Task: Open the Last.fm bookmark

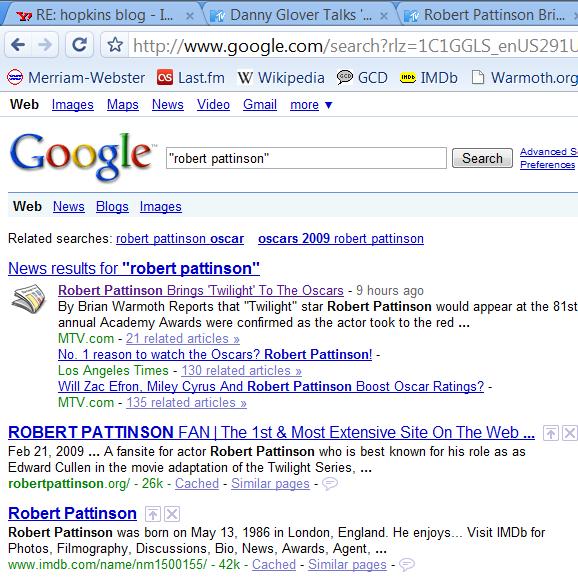Action: (191, 78)
